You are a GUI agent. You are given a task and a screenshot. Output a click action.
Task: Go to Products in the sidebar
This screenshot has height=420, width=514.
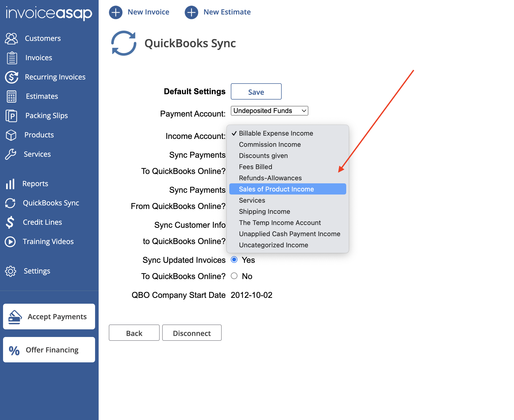pyautogui.click(x=39, y=135)
